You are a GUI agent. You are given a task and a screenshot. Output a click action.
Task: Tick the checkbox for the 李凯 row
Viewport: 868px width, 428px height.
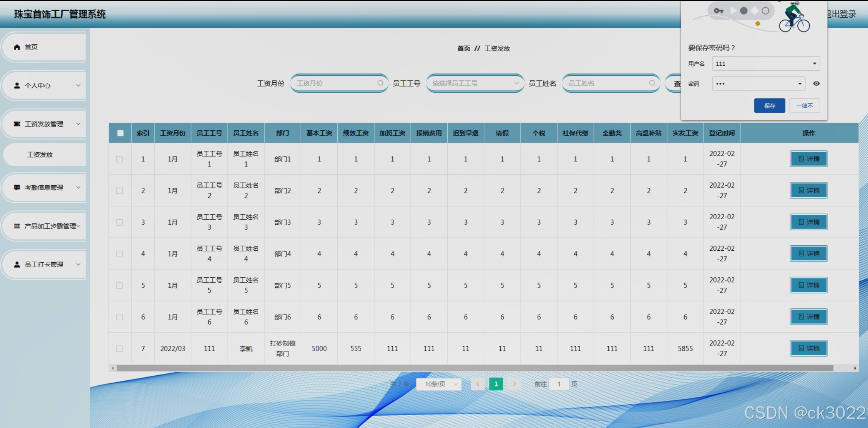point(119,348)
